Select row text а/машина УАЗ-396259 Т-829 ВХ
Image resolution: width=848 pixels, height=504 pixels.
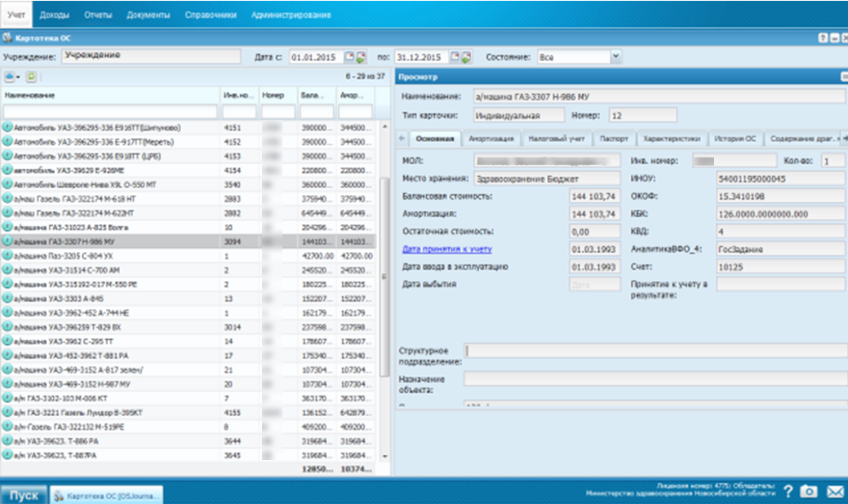[x=67, y=327]
